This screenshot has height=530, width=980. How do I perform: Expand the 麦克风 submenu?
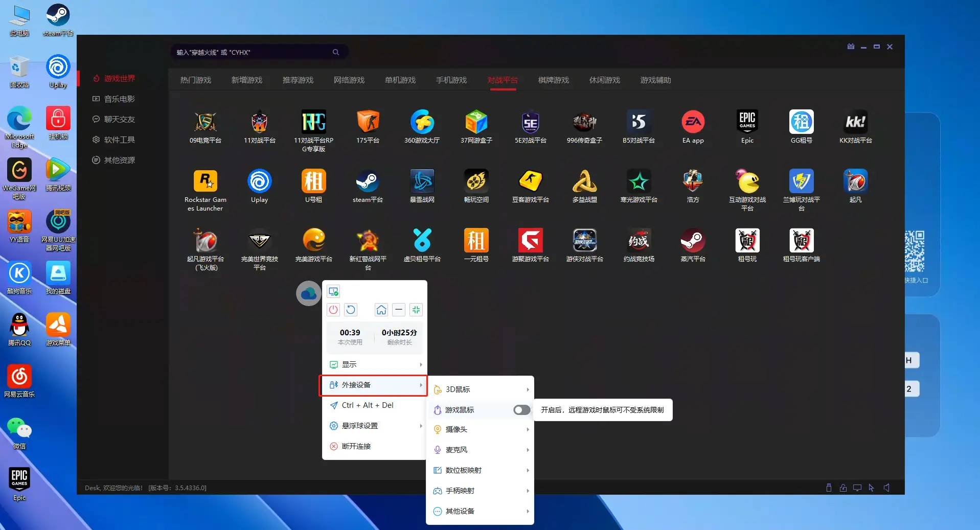(x=480, y=450)
